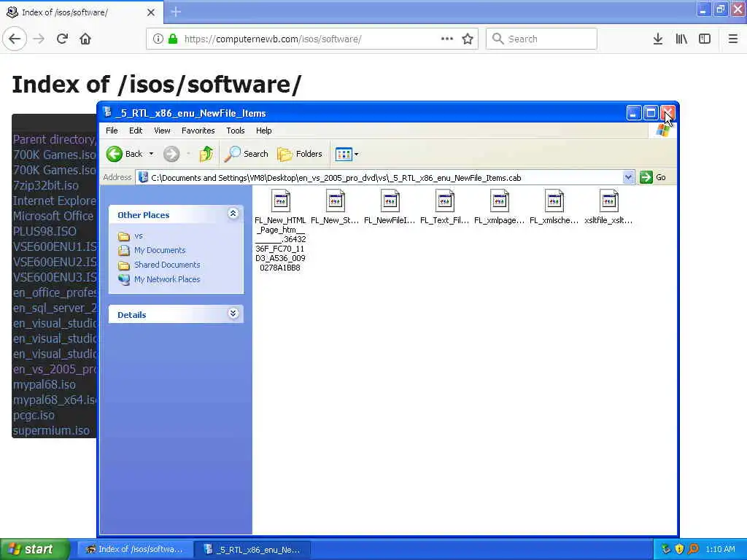Open a new Firefox tab with plus
Image resolution: width=747 pixels, height=560 pixels.
[176, 12]
